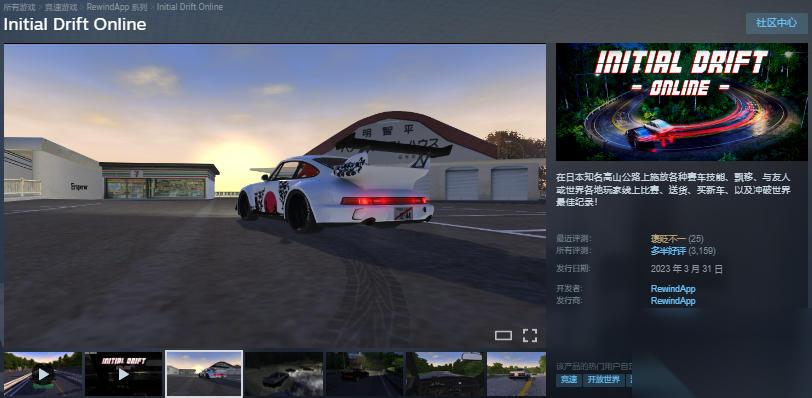Image resolution: width=812 pixels, height=398 pixels.
Task: Select the 竞速 tag
Action: (568, 380)
